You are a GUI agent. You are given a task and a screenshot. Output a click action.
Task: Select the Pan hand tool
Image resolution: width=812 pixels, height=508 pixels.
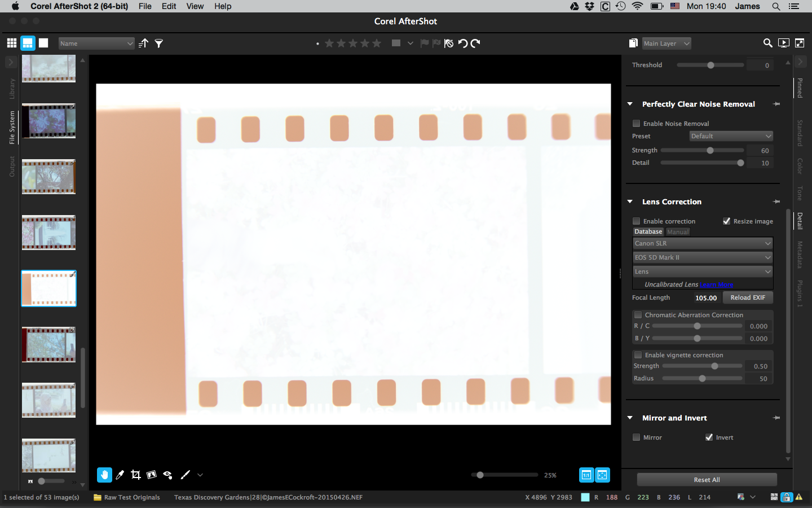click(x=104, y=475)
